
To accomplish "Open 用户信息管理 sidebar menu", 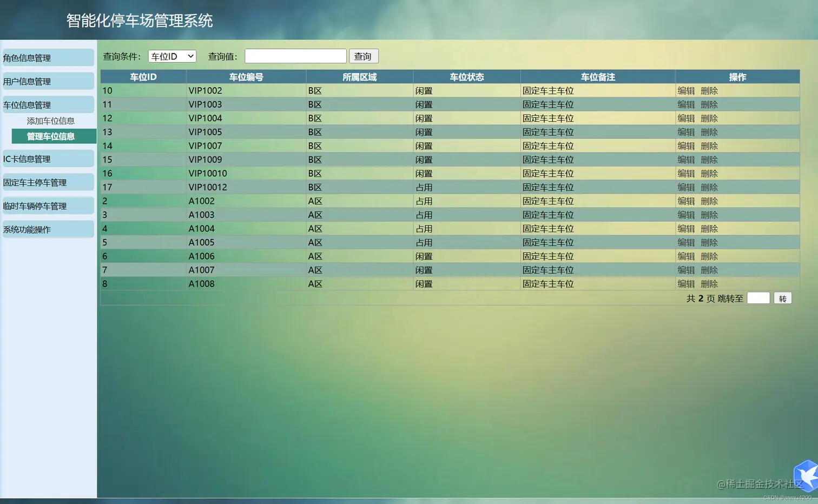I will (48, 81).
